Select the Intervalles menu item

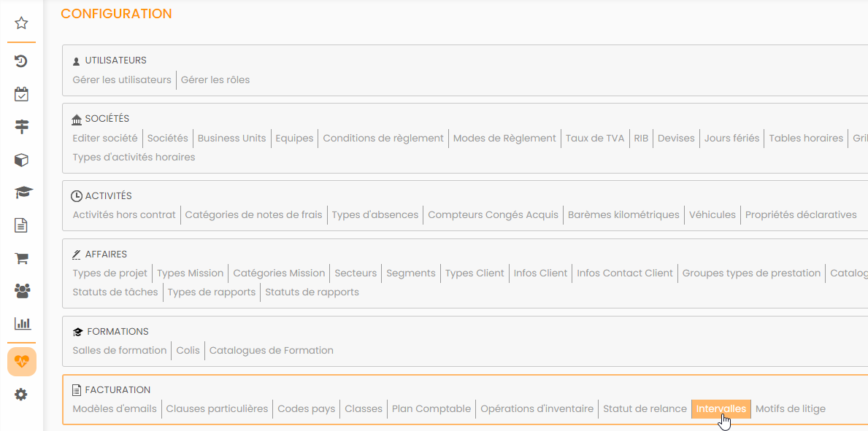721,408
